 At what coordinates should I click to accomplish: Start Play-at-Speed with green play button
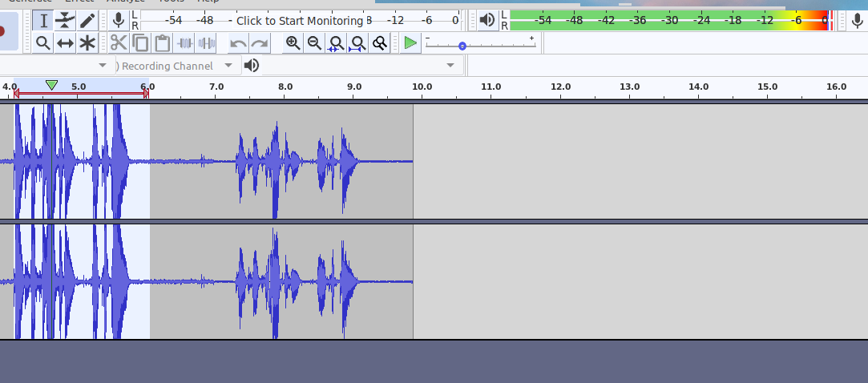tap(410, 42)
